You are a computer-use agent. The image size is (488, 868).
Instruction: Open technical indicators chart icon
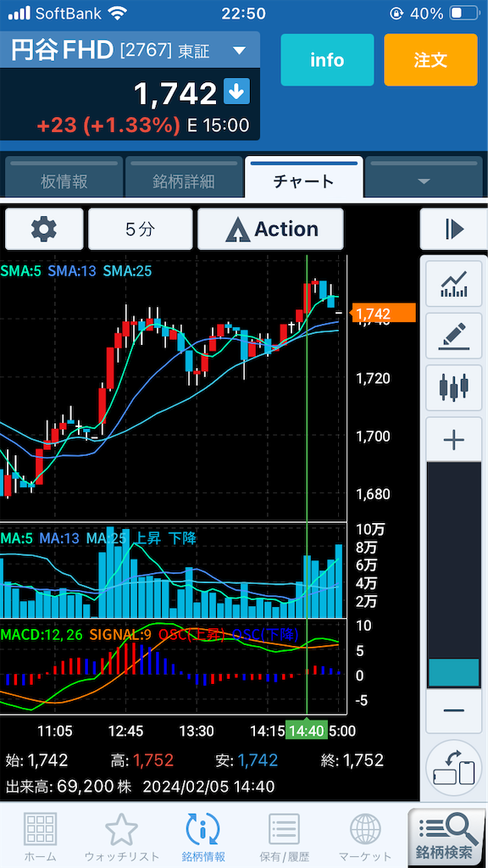(453, 283)
